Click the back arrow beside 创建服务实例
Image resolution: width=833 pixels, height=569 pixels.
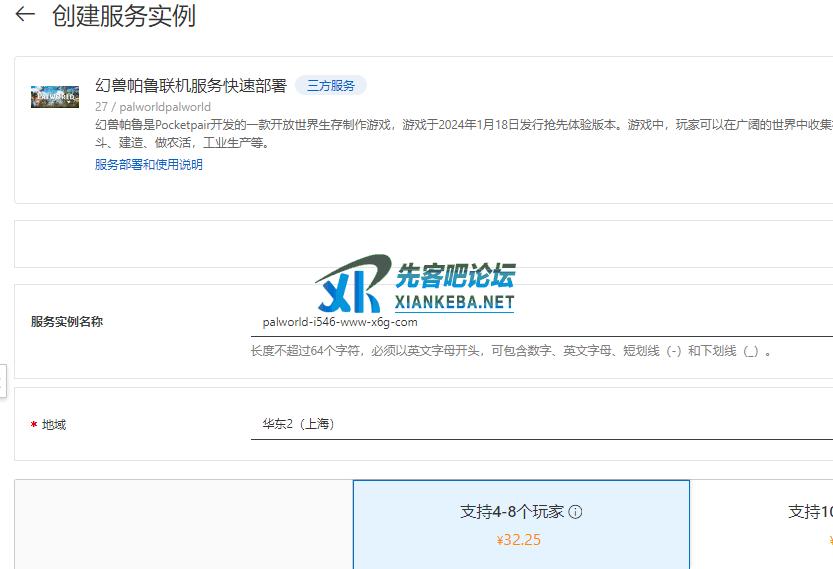point(25,15)
